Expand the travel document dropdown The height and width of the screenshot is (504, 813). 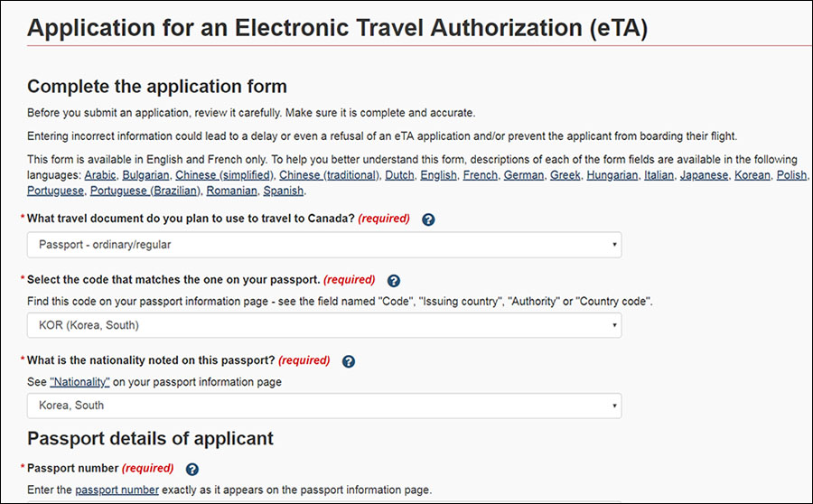click(x=324, y=245)
